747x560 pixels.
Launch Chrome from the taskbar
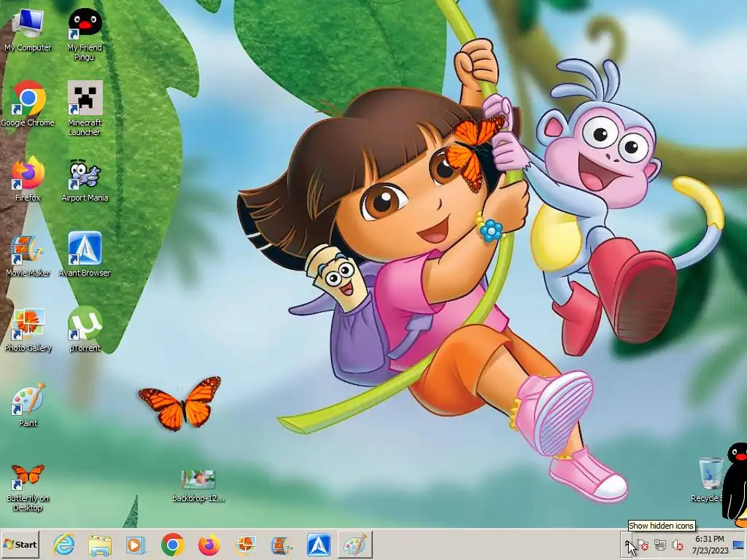pos(172,545)
